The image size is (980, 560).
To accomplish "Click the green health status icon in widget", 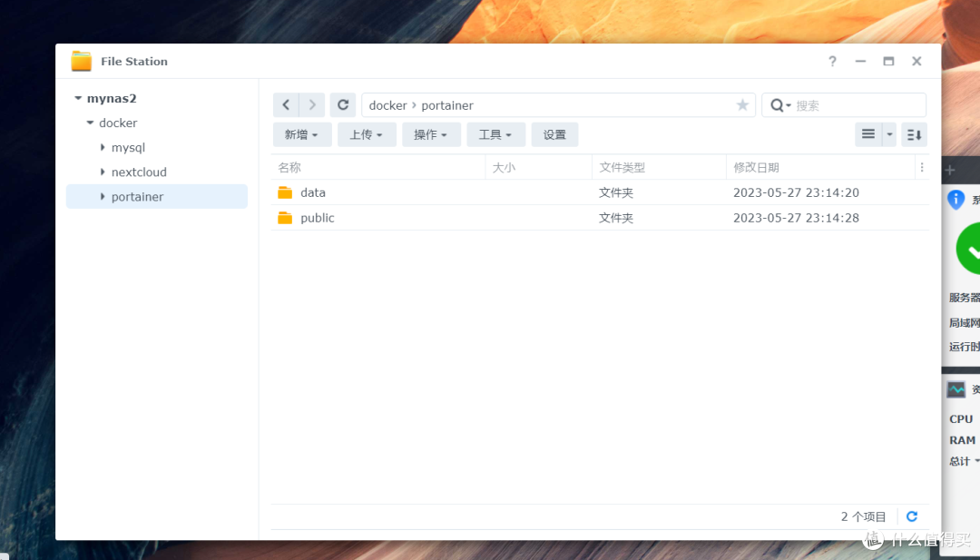I will pos(969,249).
